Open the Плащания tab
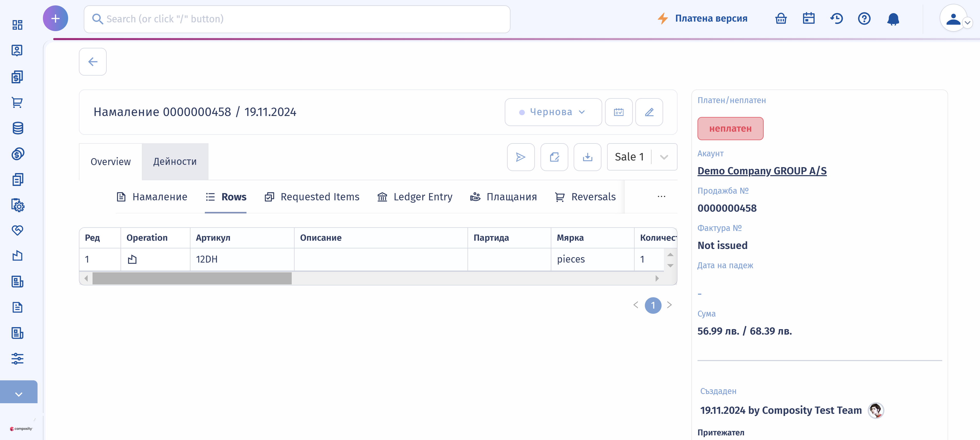 pos(504,197)
